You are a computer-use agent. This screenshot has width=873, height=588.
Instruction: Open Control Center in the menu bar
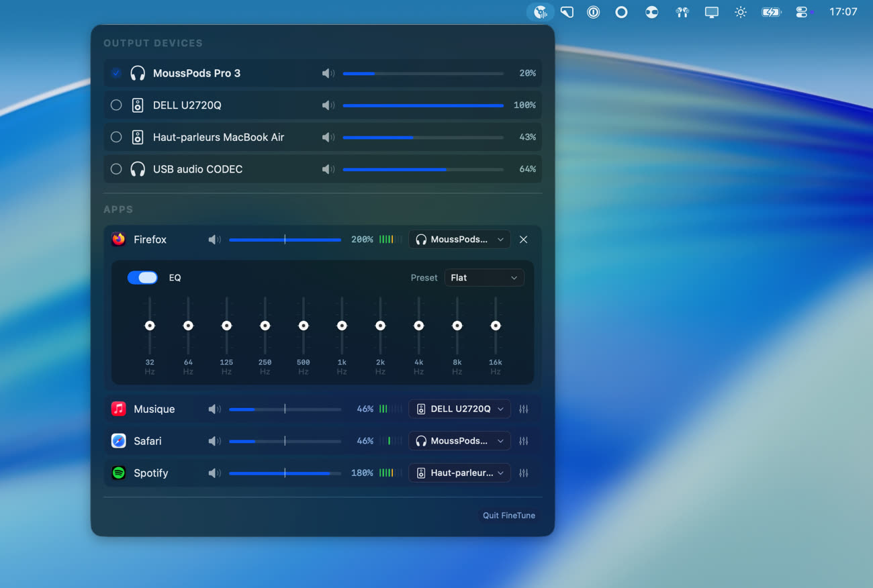(x=802, y=12)
